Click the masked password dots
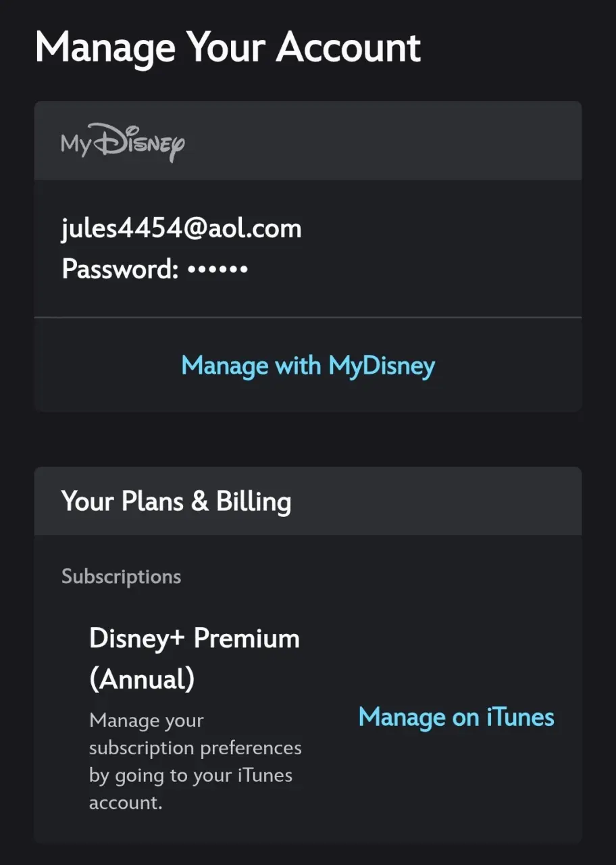The width and height of the screenshot is (616, 865). coord(217,270)
